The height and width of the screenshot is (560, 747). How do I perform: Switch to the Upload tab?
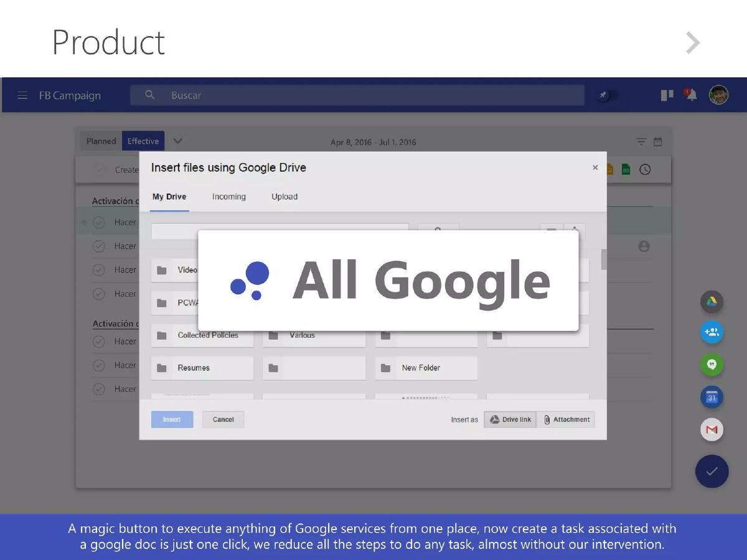tap(284, 197)
